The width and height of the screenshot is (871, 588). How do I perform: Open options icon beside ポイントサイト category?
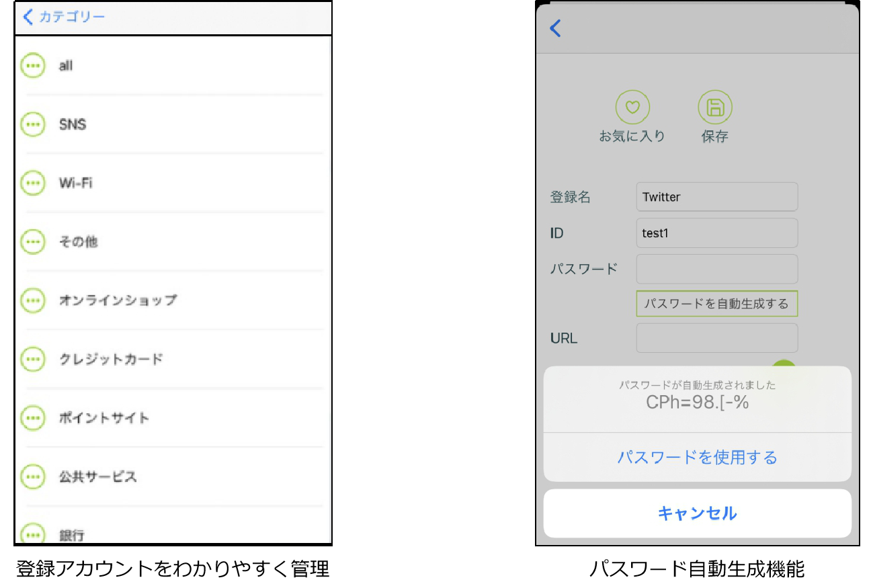pyautogui.click(x=32, y=418)
